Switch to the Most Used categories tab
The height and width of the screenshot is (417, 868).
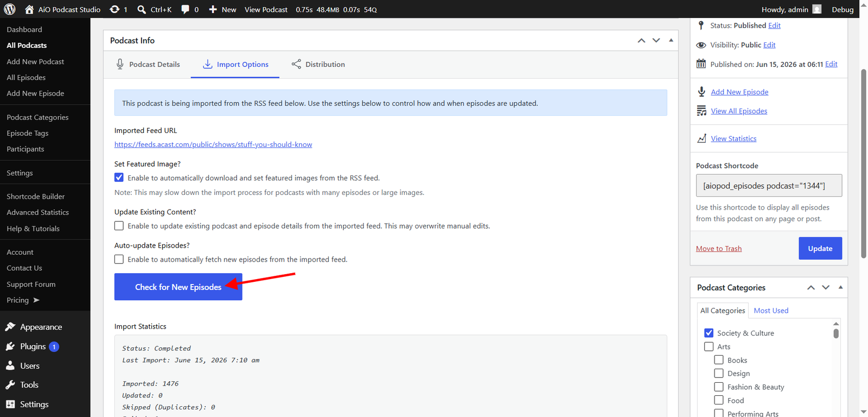771,311
